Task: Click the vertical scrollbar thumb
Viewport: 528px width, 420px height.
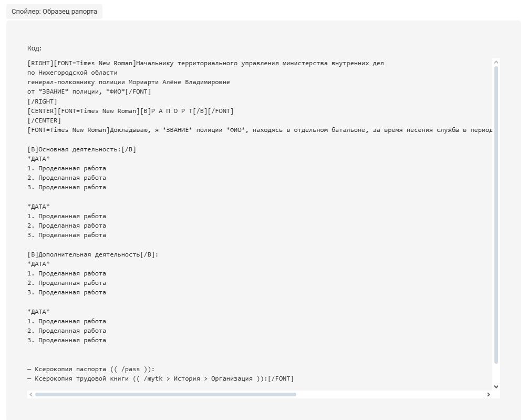Action: tap(496, 210)
